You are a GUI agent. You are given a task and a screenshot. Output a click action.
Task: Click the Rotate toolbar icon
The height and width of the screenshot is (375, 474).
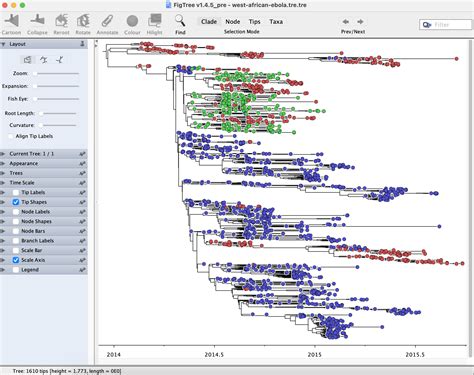[83, 21]
